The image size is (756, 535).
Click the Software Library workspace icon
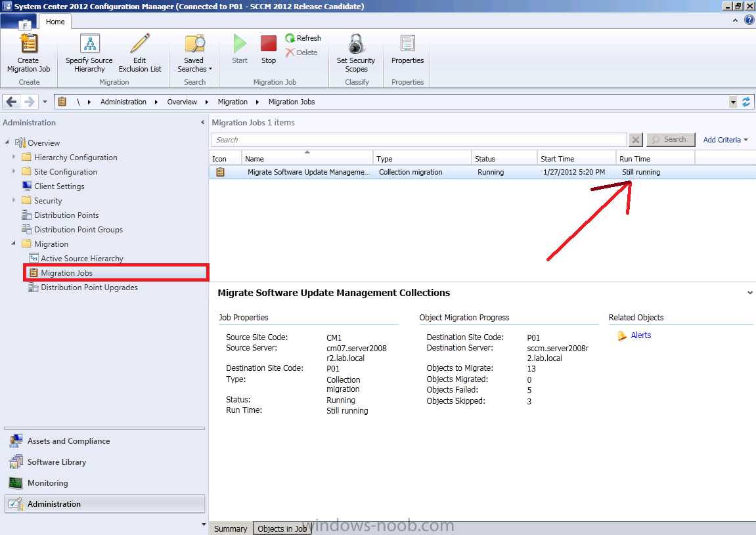click(x=16, y=461)
